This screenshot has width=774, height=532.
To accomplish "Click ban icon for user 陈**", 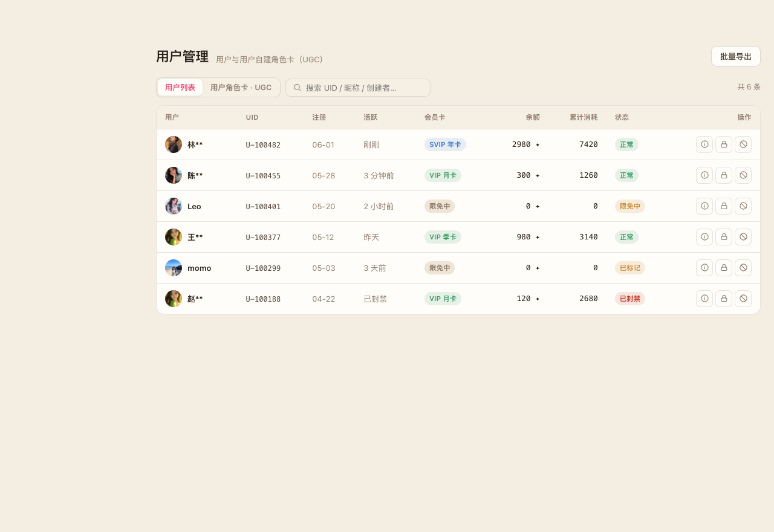I will tap(743, 175).
